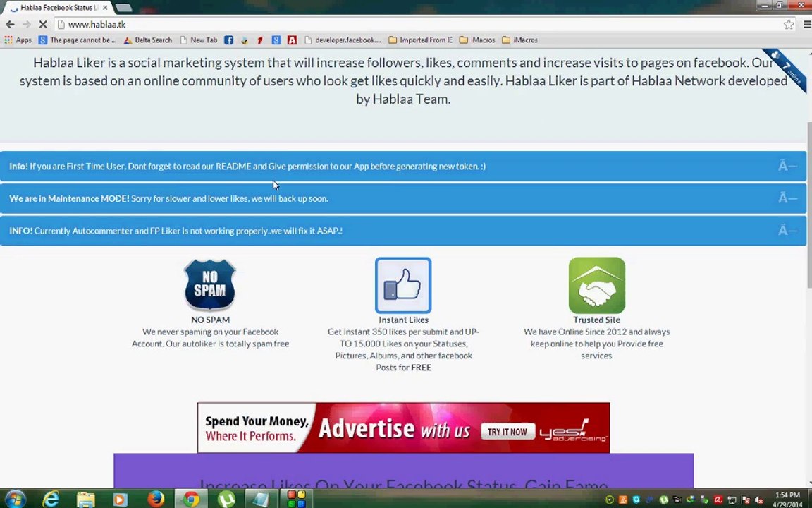Click the TRY IT NOW button
Screen dimensions: 812x508
507,431
